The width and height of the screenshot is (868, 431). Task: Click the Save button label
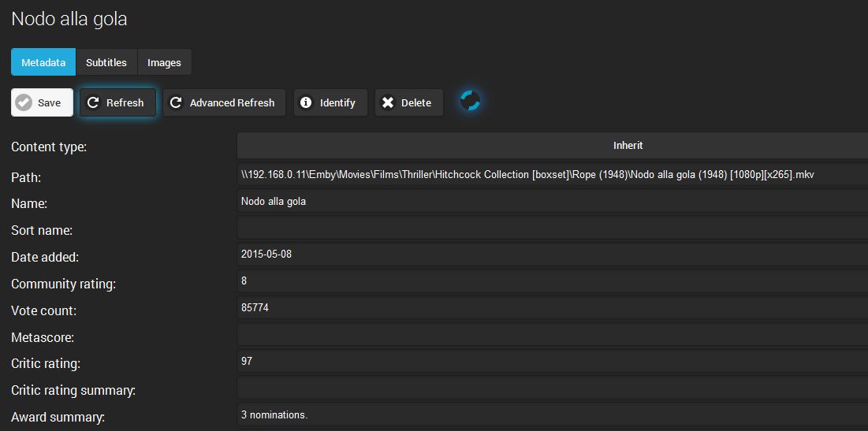pos(49,103)
